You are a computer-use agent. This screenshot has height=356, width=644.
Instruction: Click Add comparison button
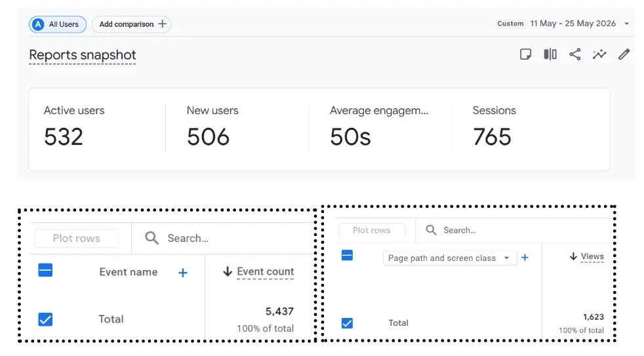131,24
